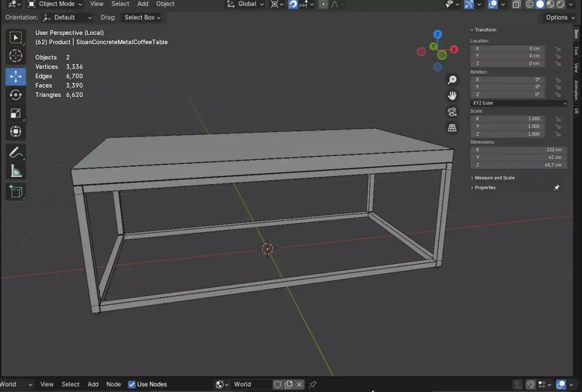Switch to the Animation sidebar tab

pyautogui.click(x=576, y=90)
